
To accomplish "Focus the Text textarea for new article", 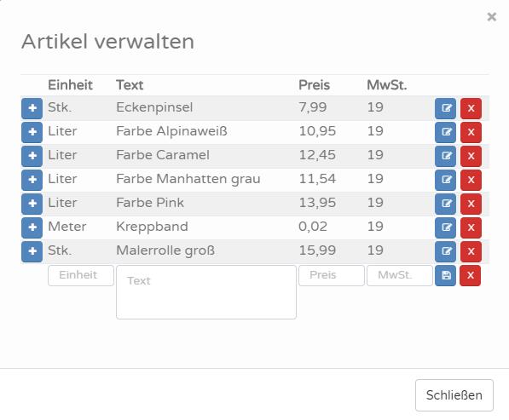I will pyautogui.click(x=206, y=292).
